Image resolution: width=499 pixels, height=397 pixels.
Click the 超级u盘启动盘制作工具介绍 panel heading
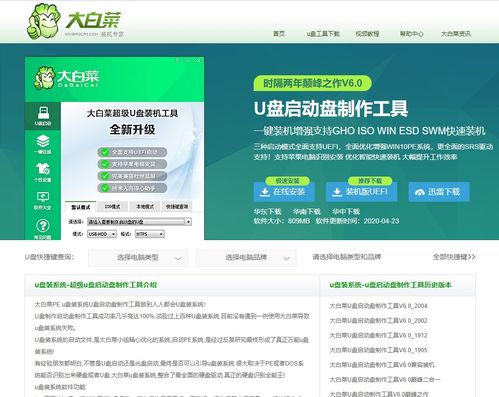coord(95,285)
